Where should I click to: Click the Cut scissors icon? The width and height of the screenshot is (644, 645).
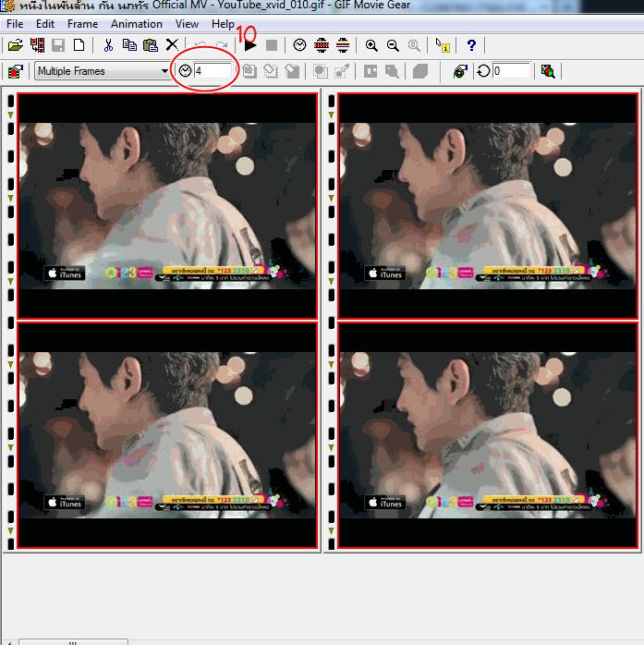click(x=108, y=45)
